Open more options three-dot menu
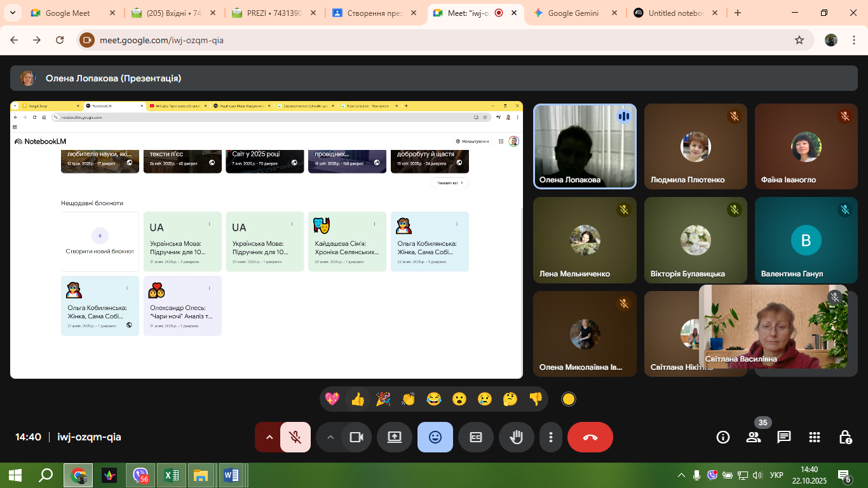Screen dimensions: 868x488 coord(550,437)
